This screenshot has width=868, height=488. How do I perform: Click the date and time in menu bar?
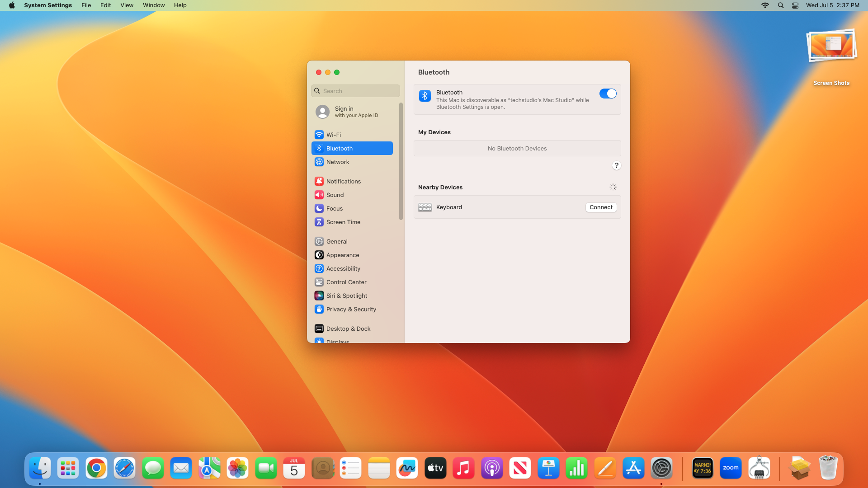tap(832, 5)
